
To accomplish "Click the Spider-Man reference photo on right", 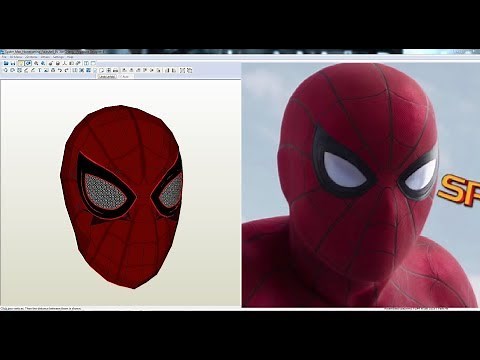I will 360,185.
